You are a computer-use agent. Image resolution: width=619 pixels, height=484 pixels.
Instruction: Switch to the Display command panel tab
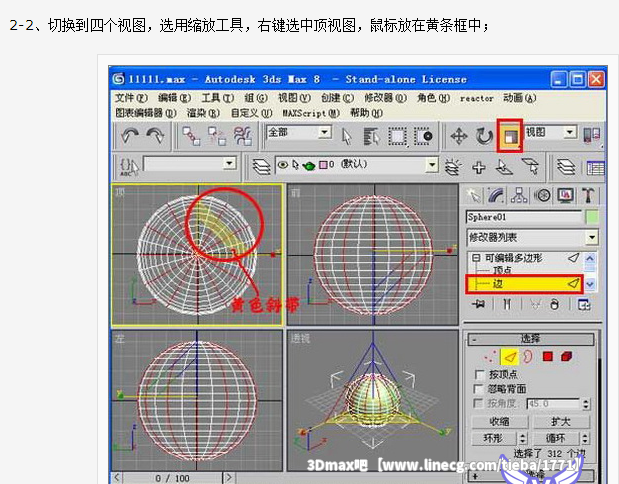click(x=565, y=195)
